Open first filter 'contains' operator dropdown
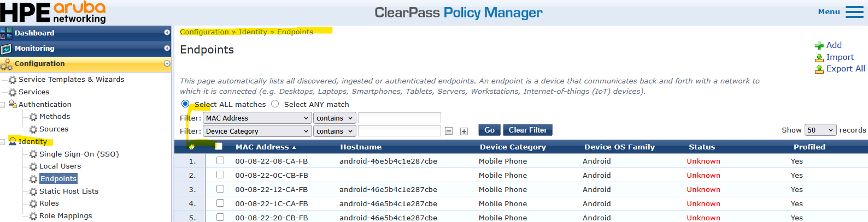Screen dimensions: 868x222 pos(335,118)
